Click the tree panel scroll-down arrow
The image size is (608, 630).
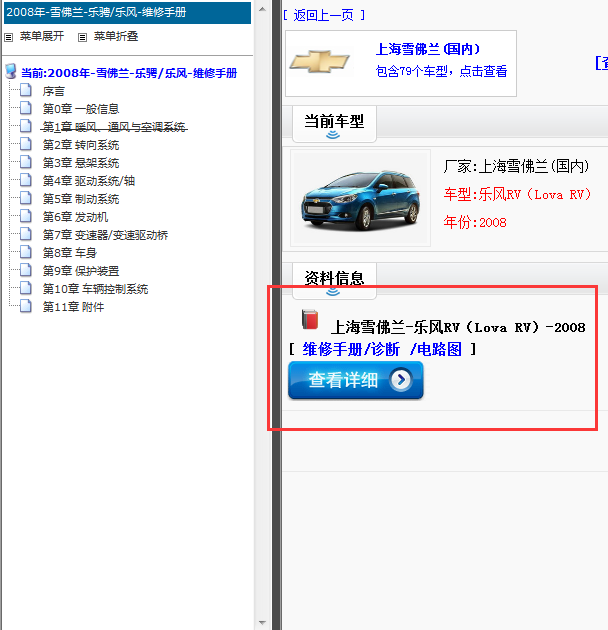coord(262,623)
